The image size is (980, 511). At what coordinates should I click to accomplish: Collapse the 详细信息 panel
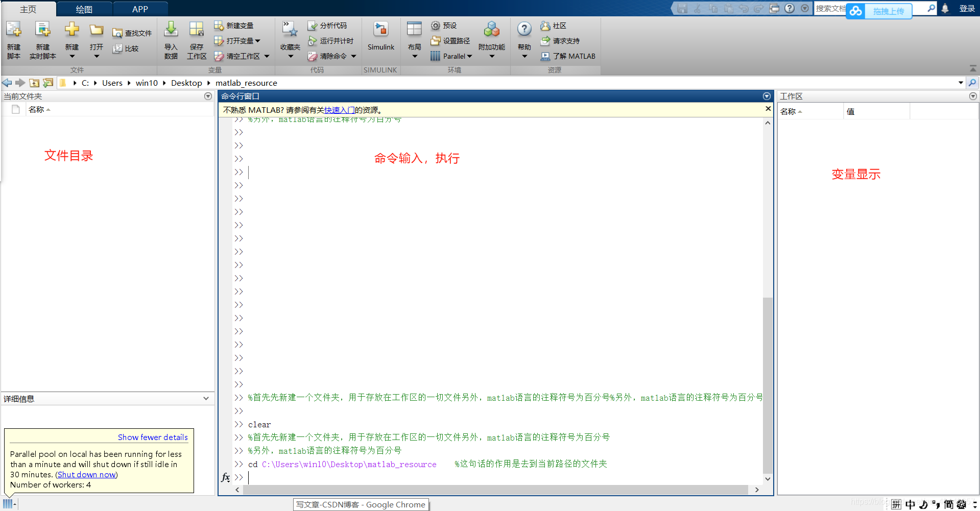coord(206,398)
